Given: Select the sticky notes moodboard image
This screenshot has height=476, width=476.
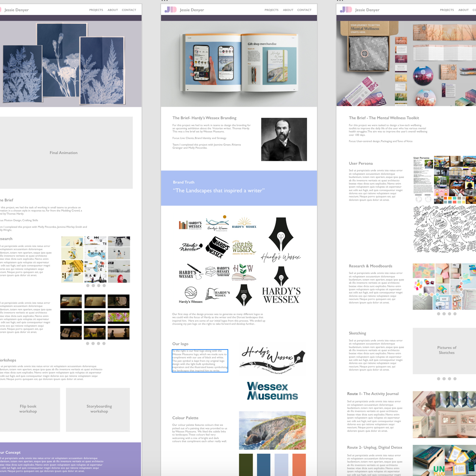Looking at the screenshot, I should tap(444, 286).
